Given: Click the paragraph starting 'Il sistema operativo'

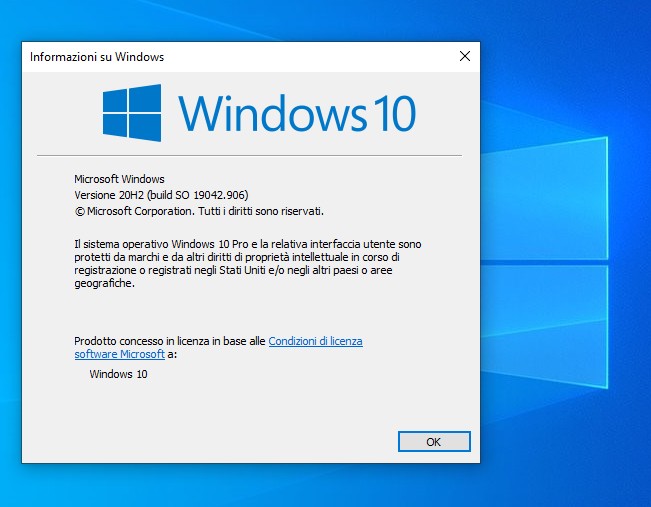Looking at the screenshot, I should pos(248,264).
